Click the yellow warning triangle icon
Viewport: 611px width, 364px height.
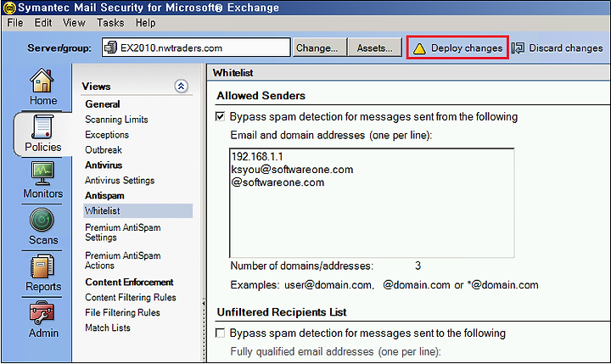pos(419,48)
